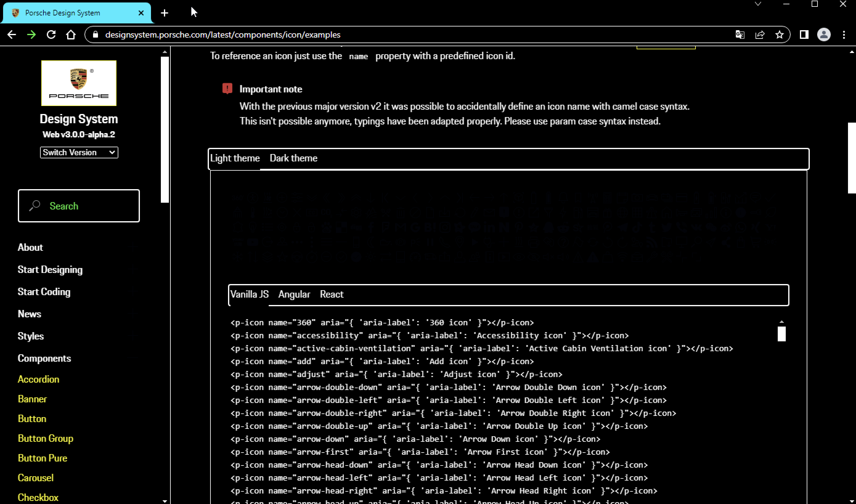Open the Google Translate page icon

740,35
